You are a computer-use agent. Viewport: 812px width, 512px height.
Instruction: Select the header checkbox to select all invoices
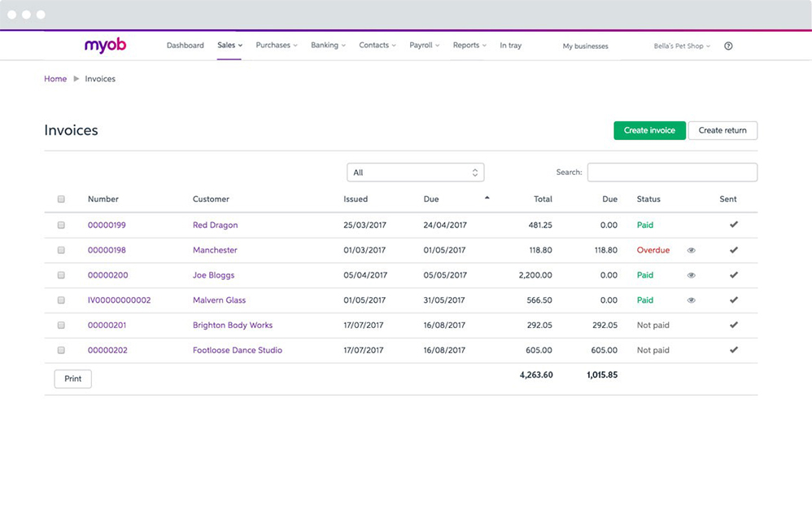61,199
